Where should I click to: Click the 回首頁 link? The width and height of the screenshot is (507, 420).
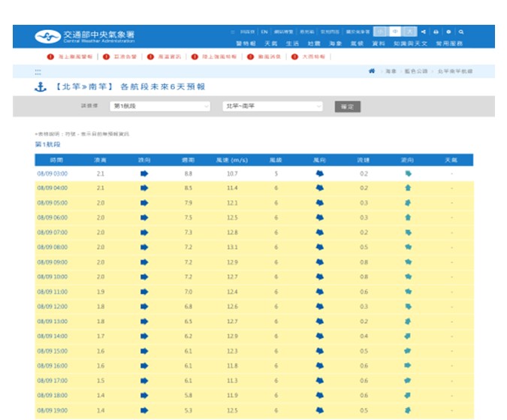click(x=247, y=32)
